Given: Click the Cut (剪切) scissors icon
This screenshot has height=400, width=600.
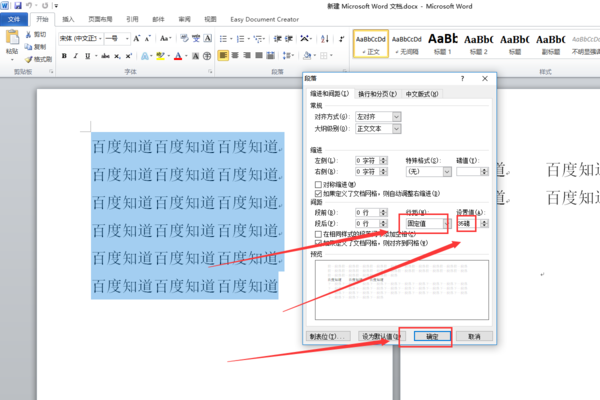Looking at the screenshot, I should 29,34.
